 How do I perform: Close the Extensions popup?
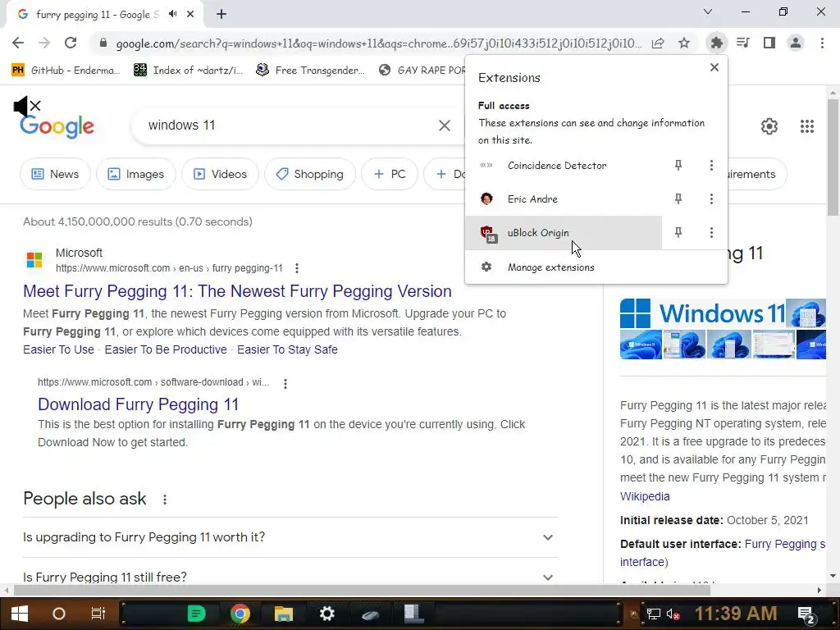pos(714,67)
